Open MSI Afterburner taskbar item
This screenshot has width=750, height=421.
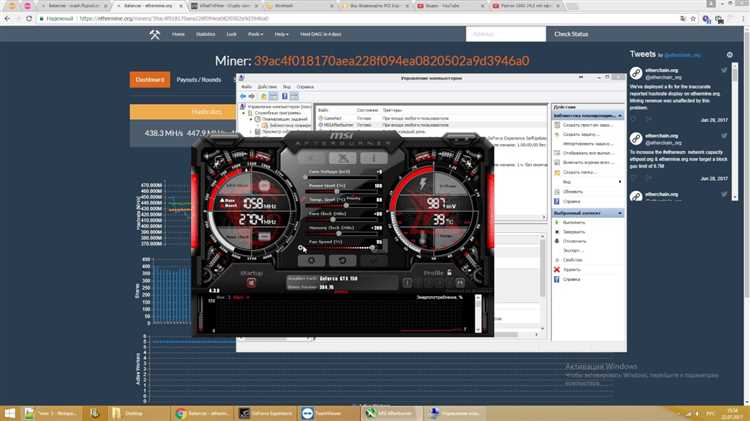tap(393, 413)
